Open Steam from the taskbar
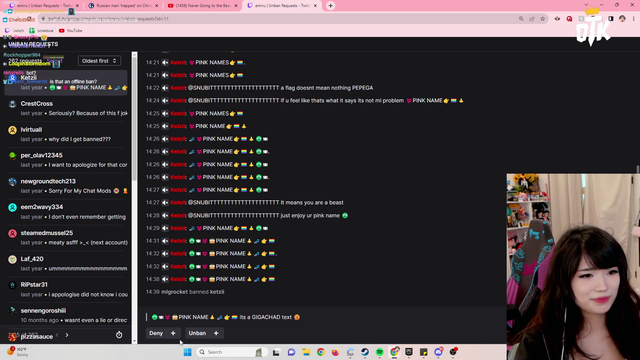The image size is (640, 360). click(365, 352)
